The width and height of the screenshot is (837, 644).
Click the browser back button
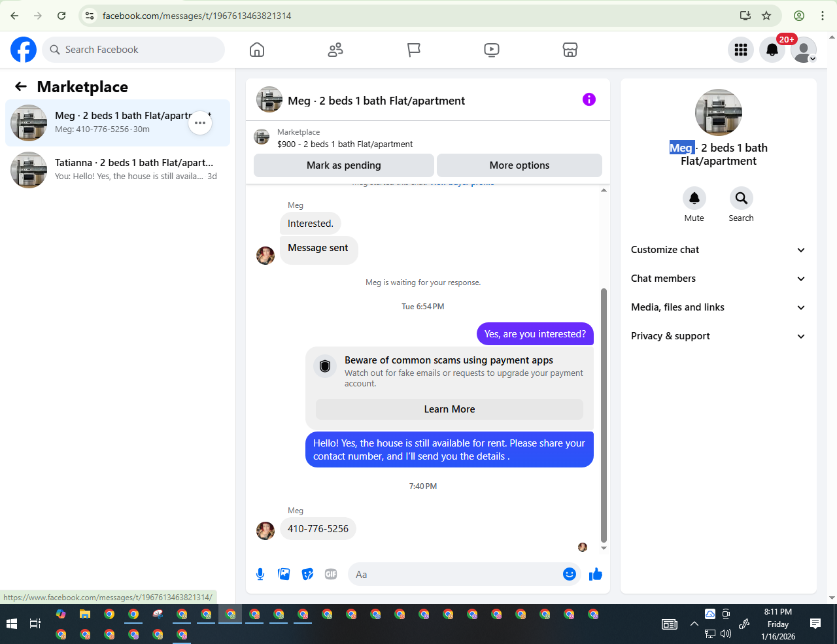tap(14, 16)
